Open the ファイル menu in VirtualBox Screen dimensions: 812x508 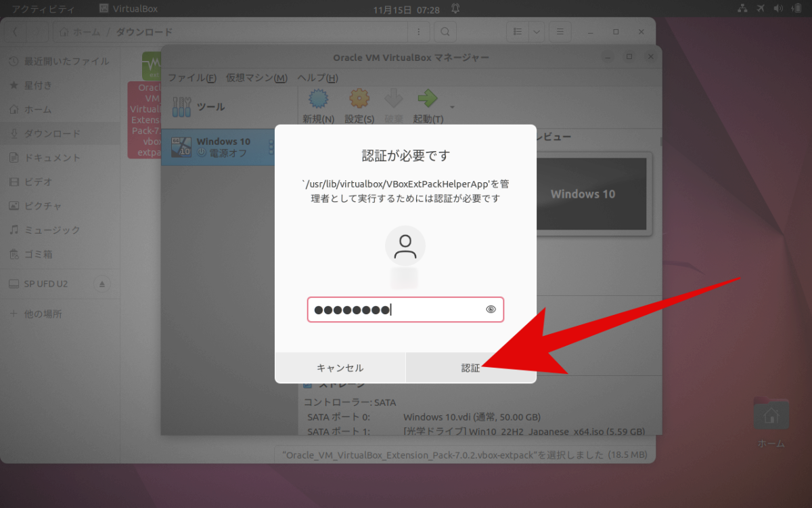point(191,78)
